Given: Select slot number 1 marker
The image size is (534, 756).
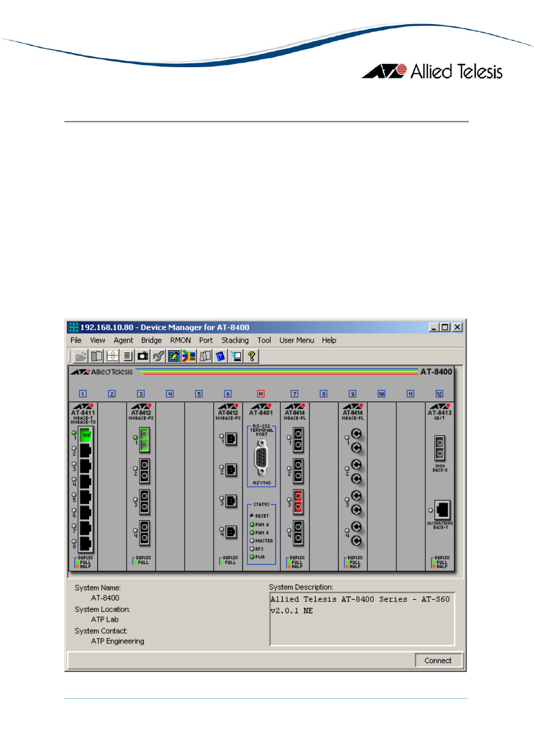Looking at the screenshot, I should [83, 394].
